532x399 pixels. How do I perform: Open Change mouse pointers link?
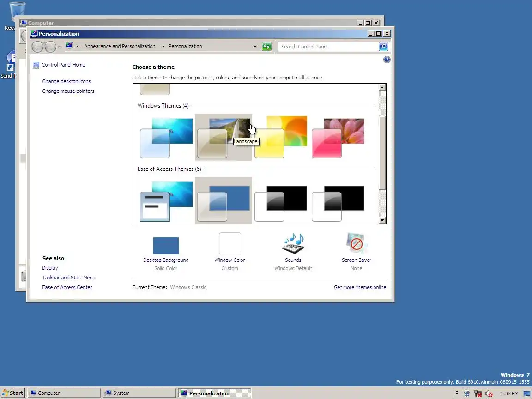(68, 91)
